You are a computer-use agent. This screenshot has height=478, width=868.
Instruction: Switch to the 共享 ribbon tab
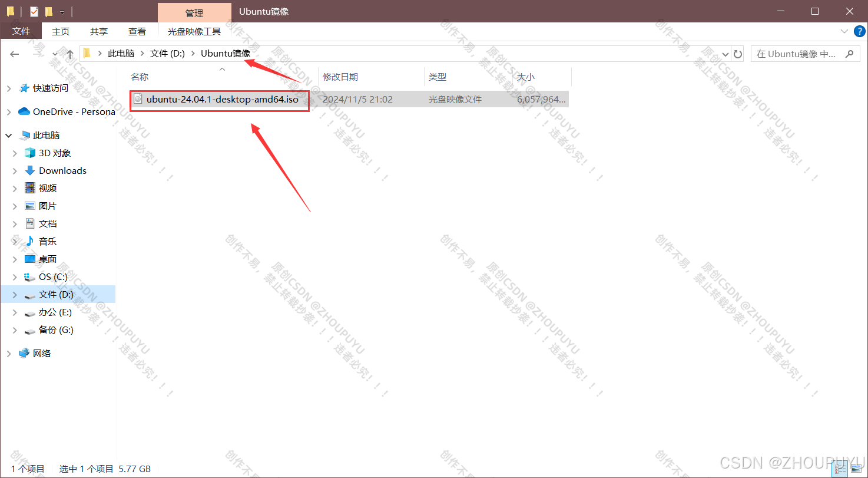click(x=99, y=31)
